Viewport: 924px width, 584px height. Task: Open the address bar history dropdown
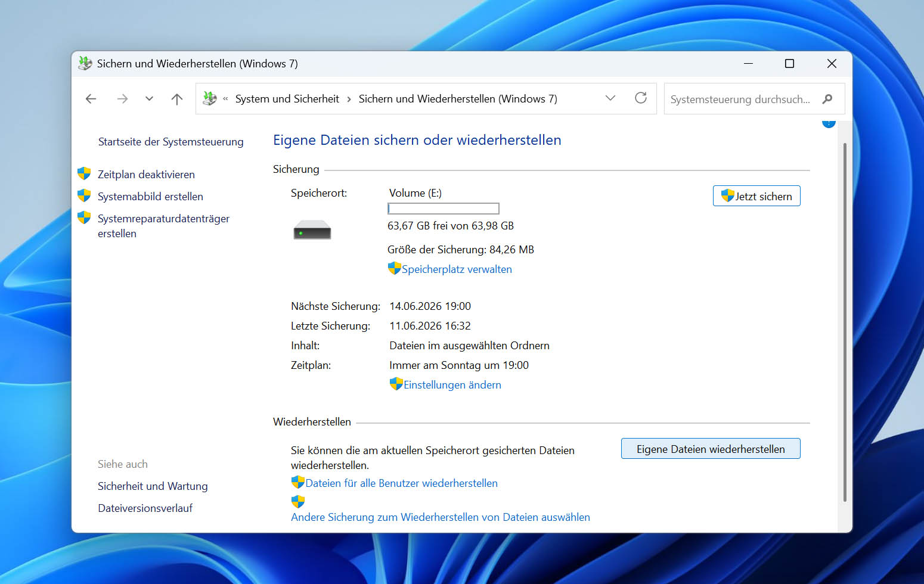click(610, 98)
